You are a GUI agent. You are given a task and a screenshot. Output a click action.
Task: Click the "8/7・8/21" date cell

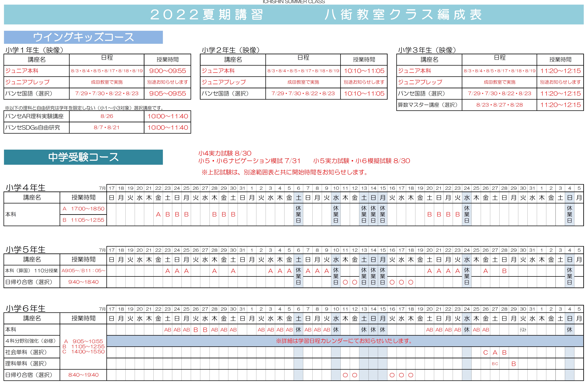107,128
